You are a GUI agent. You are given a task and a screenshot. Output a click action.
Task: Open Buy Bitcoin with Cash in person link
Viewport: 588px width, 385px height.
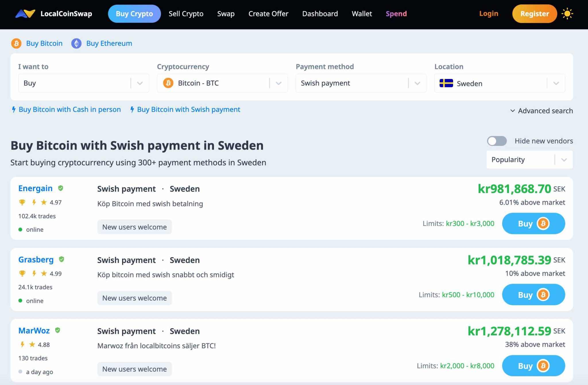tap(69, 109)
